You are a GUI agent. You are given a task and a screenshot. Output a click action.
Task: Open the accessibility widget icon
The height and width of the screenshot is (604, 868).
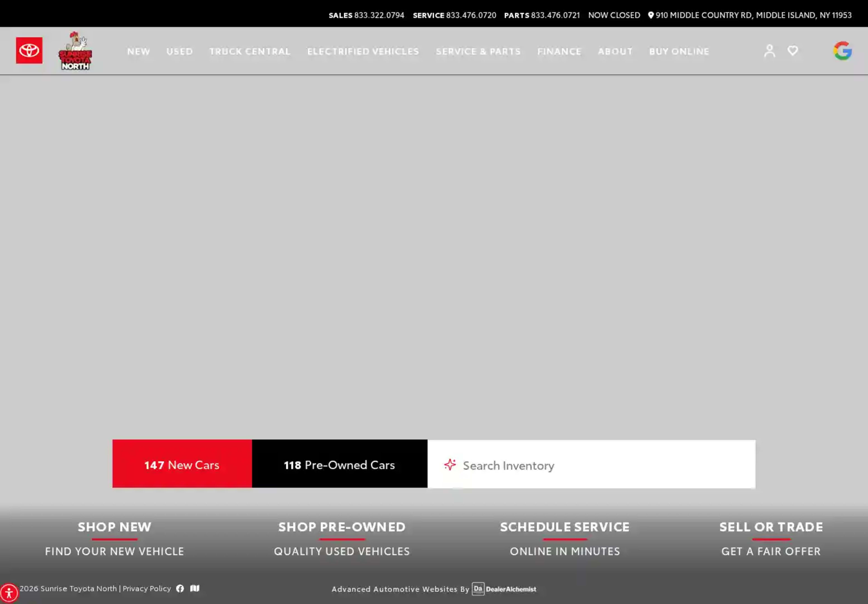[x=9, y=593]
